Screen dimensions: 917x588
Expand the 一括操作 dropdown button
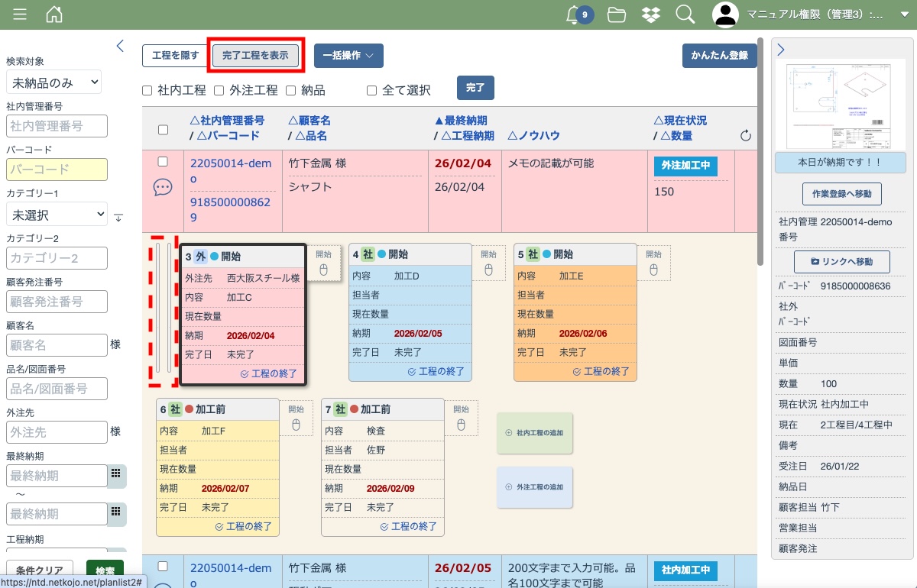point(348,56)
